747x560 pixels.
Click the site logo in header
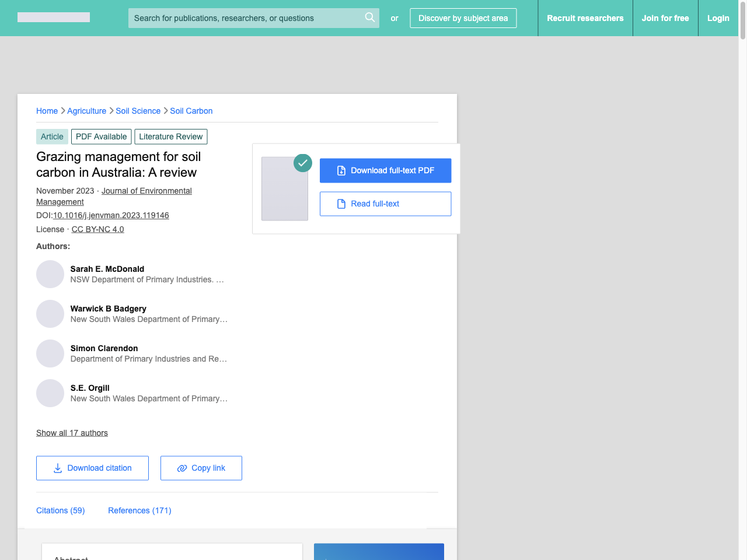click(x=54, y=17)
